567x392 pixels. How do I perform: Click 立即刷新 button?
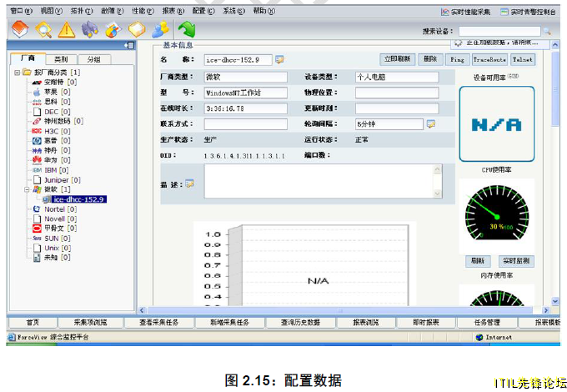click(397, 59)
